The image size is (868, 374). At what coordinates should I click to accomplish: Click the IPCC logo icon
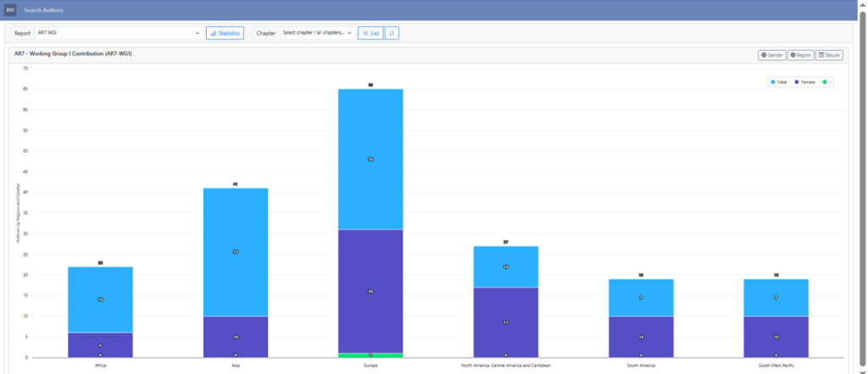click(x=10, y=10)
